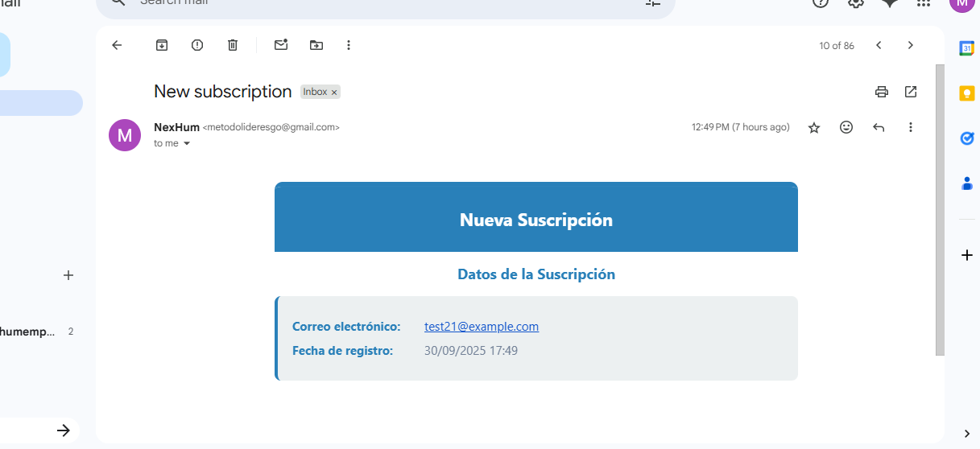
Task: Remove the Inbox label from email
Action: point(334,93)
